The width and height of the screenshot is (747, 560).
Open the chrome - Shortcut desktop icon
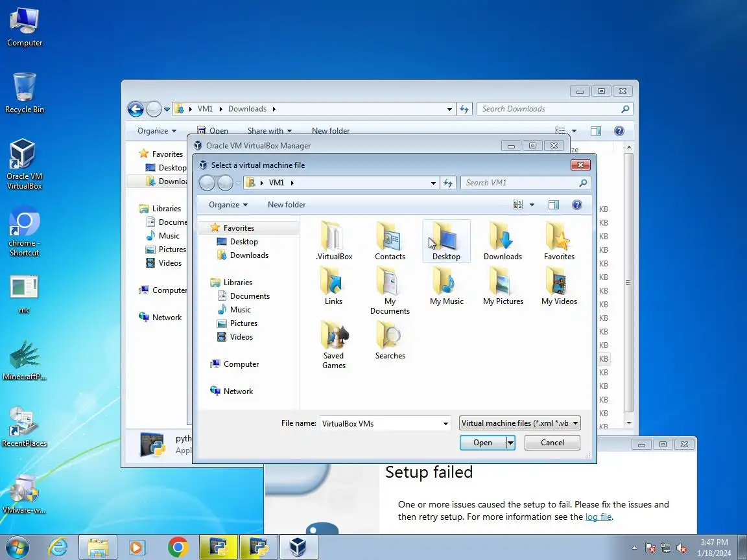pyautogui.click(x=24, y=231)
